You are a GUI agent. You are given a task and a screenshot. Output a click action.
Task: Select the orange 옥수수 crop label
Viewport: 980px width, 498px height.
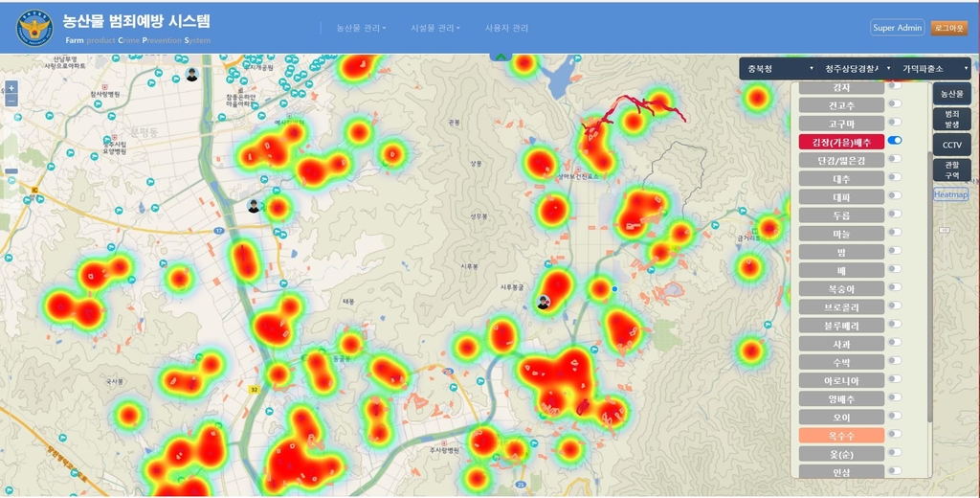(841, 436)
